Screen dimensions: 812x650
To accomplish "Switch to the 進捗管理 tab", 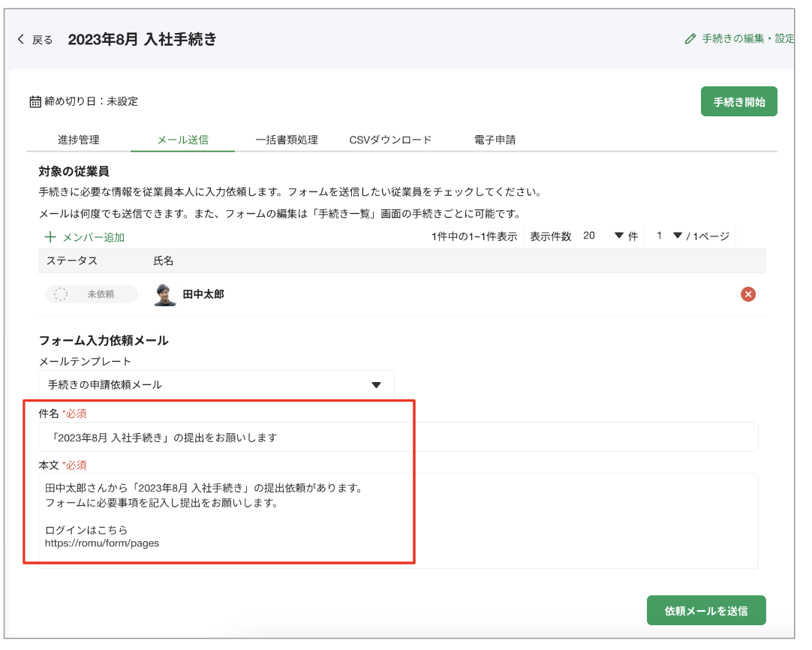I will tap(78, 140).
